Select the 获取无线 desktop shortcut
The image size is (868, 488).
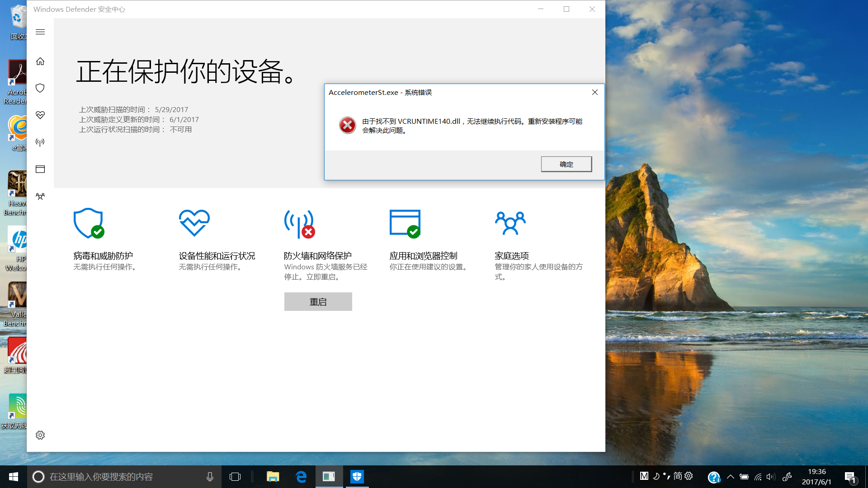[14, 411]
